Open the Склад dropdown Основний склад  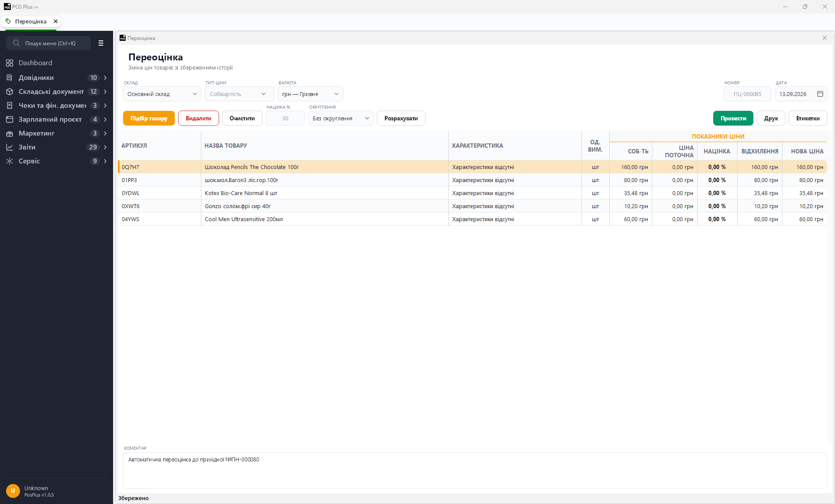(x=162, y=94)
